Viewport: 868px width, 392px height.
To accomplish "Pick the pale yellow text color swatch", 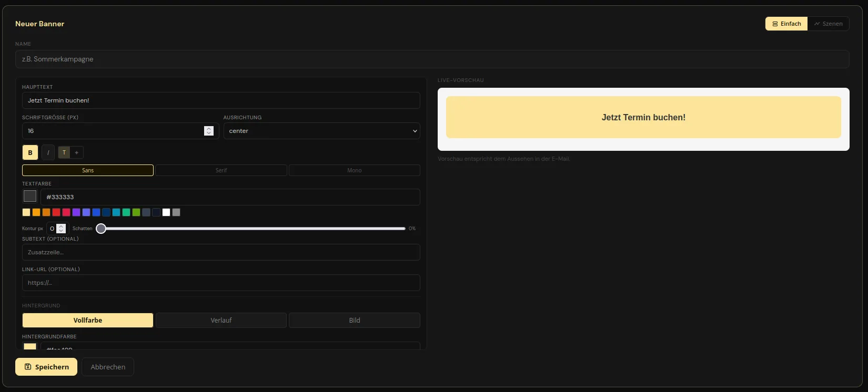I will pyautogui.click(x=26, y=212).
